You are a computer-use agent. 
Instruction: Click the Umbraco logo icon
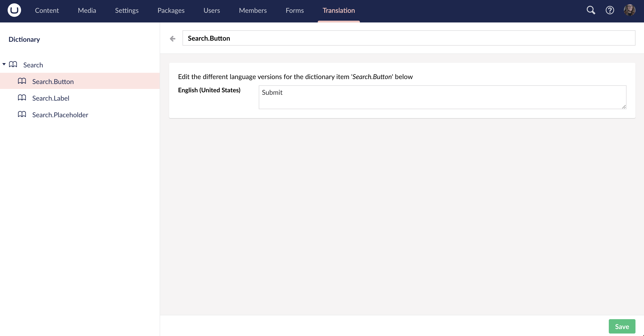(14, 10)
